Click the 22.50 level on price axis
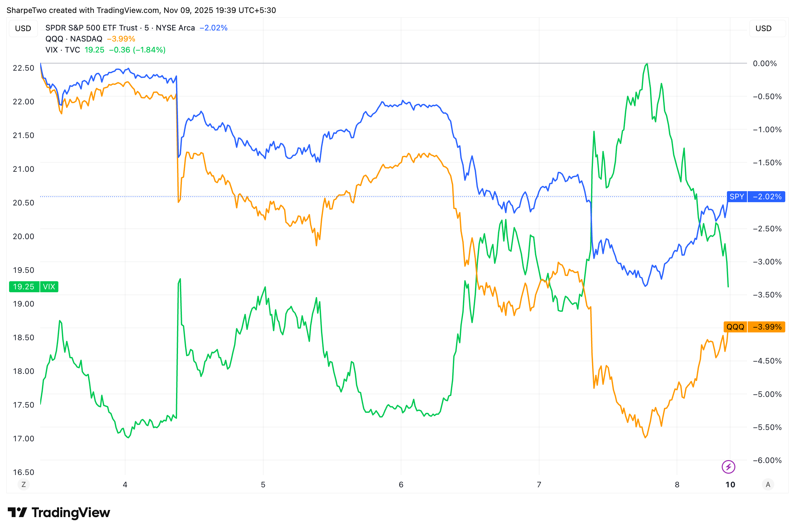The image size is (795, 532). [x=23, y=68]
